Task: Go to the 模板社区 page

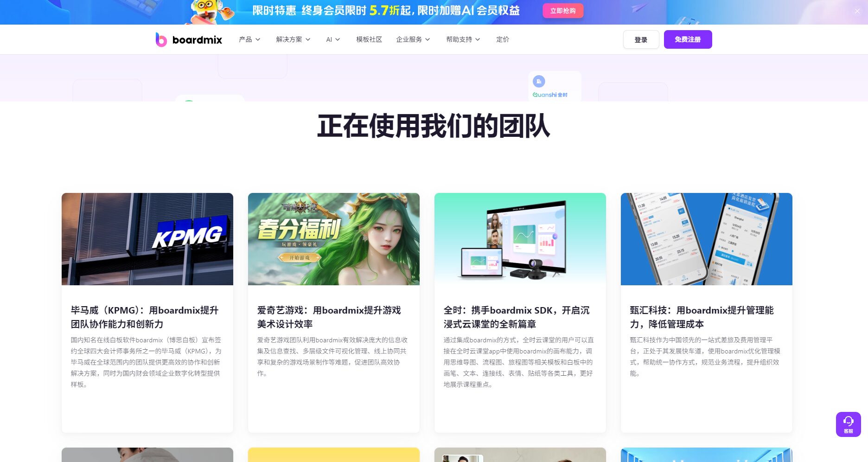Action: 369,39
